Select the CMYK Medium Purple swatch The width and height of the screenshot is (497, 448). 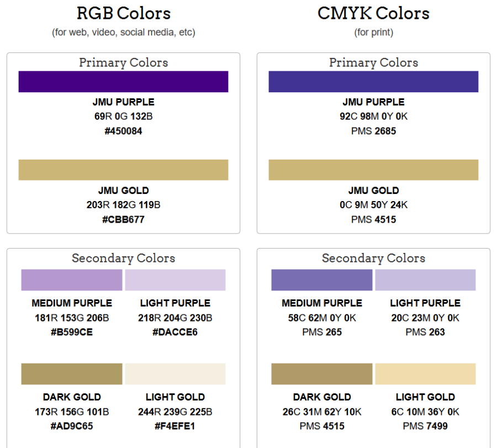pos(322,280)
